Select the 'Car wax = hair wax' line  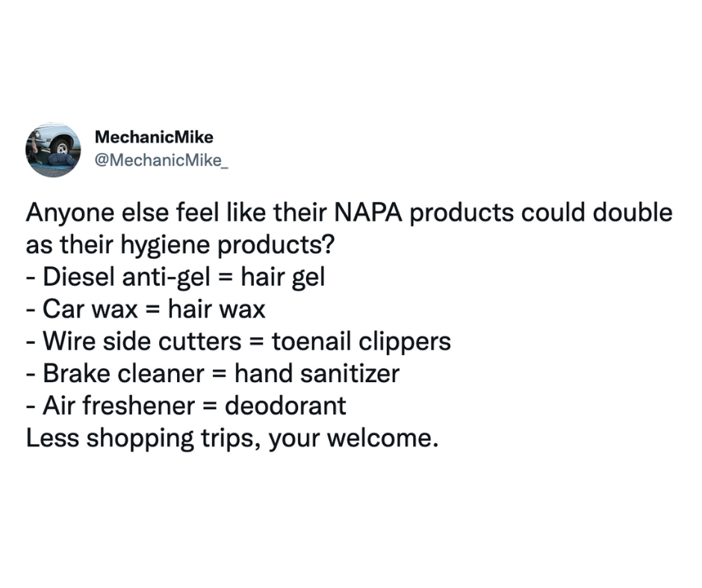(146, 309)
